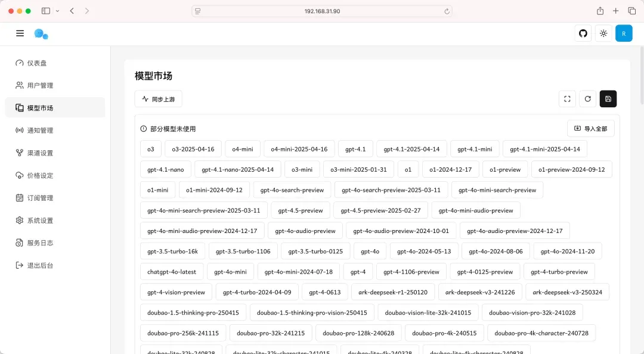Open 渠道设置 channel settings
Screen dimensions: 644x354
click(55, 153)
